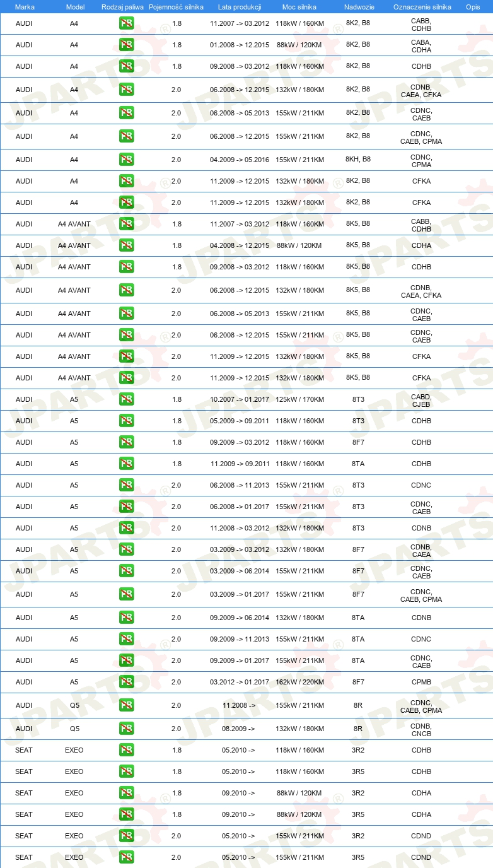Select the '09.2009 -> 06.2014' production years cell

point(240,618)
